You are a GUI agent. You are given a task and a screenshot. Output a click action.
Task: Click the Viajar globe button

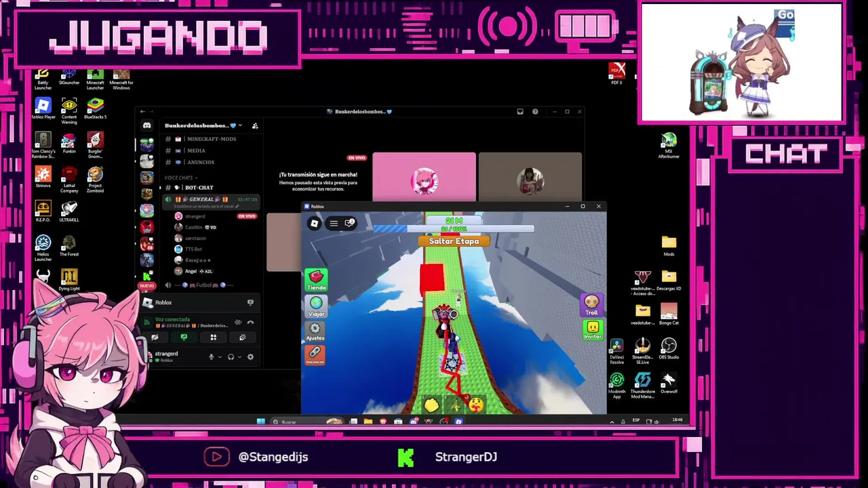pos(316,306)
